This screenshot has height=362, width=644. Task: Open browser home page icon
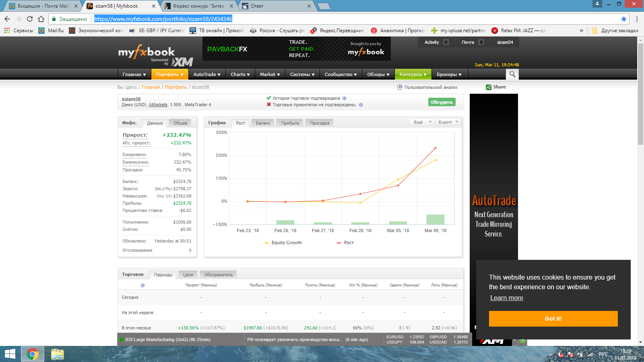[x=41, y=19]
